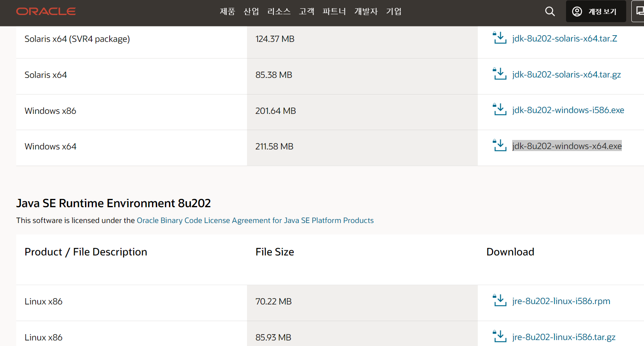Open the 산업 menu
Viewport: 644px width, 346px height.
[x=251, y=11]
